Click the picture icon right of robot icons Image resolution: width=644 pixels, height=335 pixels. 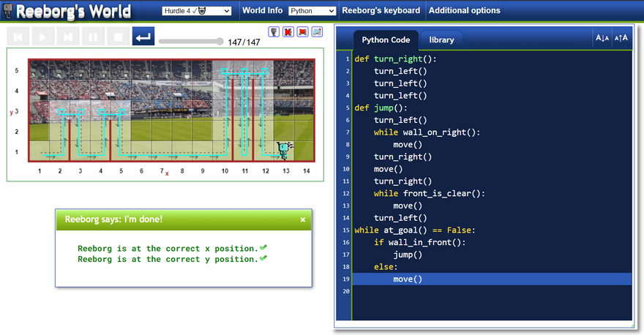pos(317,32)
